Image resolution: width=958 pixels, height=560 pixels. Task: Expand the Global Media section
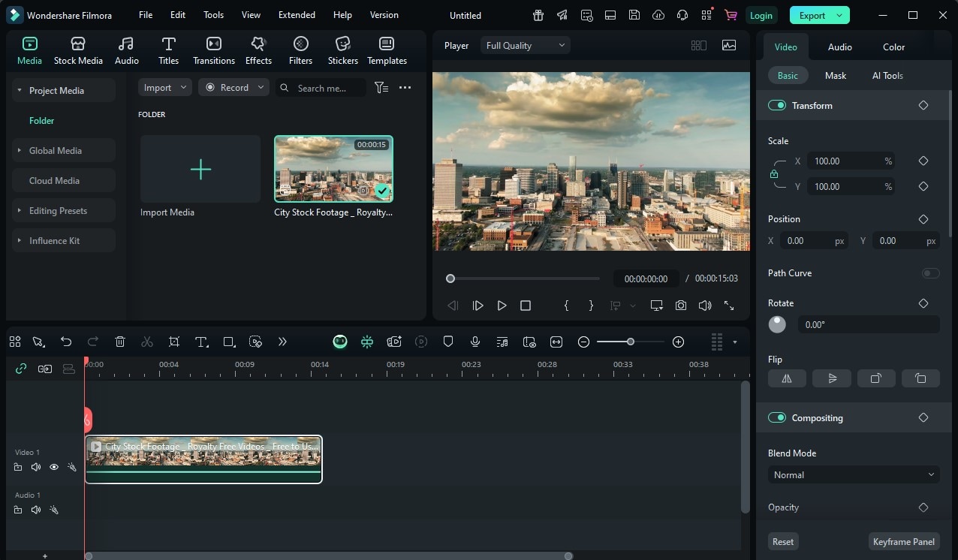click(x=20, y=151)
